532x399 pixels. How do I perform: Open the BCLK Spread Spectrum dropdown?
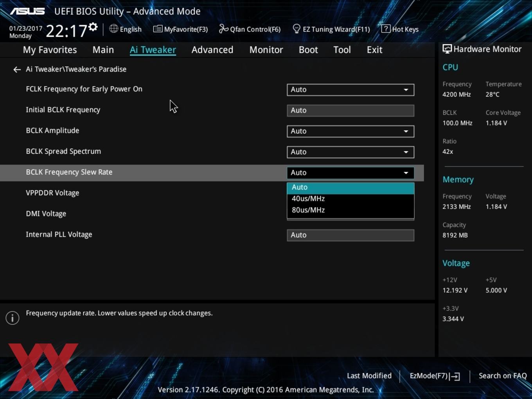(350, 152)
